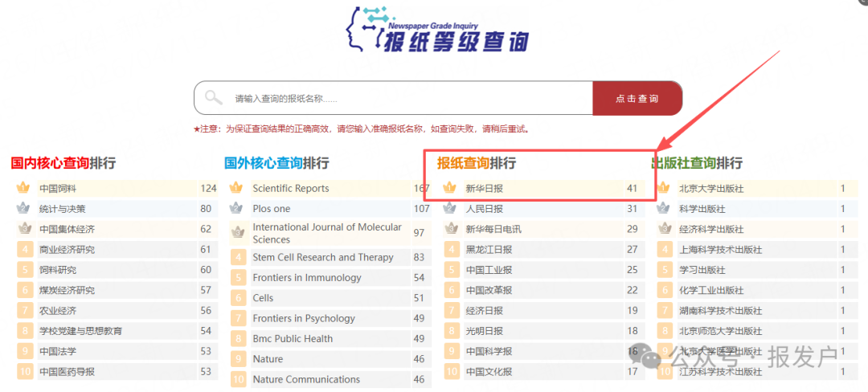Click the 国内核心查询排行 heading
Image resolution: width=868 pixels, height=392 pixels.
pyautogui.click(x=63, y=163)
